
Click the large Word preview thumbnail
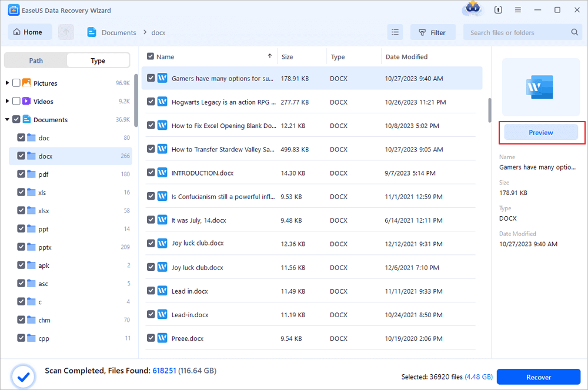(540, 88)
